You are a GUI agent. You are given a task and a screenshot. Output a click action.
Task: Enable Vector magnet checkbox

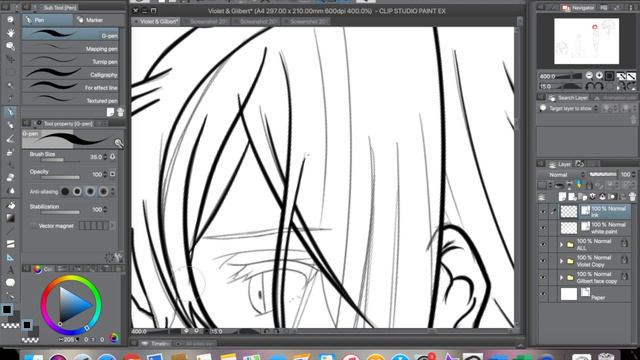33,226
